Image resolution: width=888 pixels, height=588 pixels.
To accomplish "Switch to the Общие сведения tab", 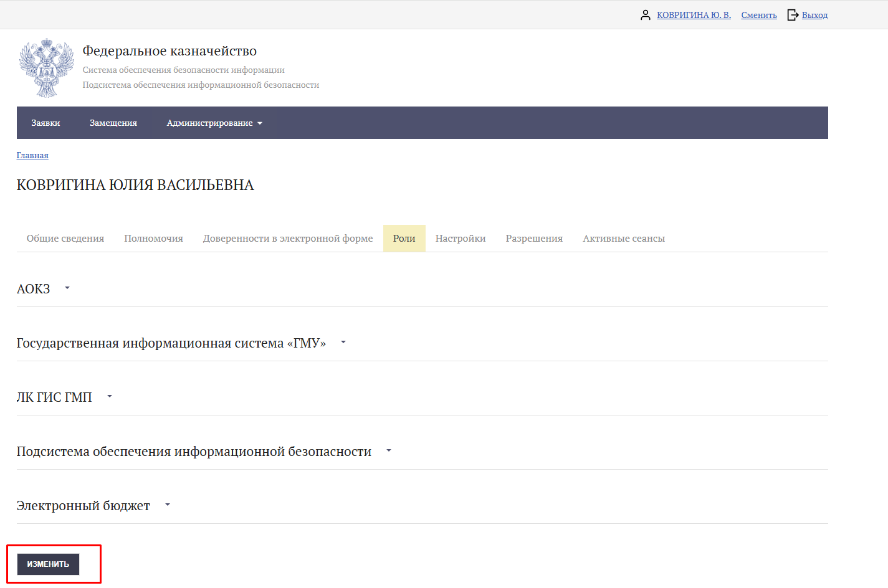I will [65, 239].
